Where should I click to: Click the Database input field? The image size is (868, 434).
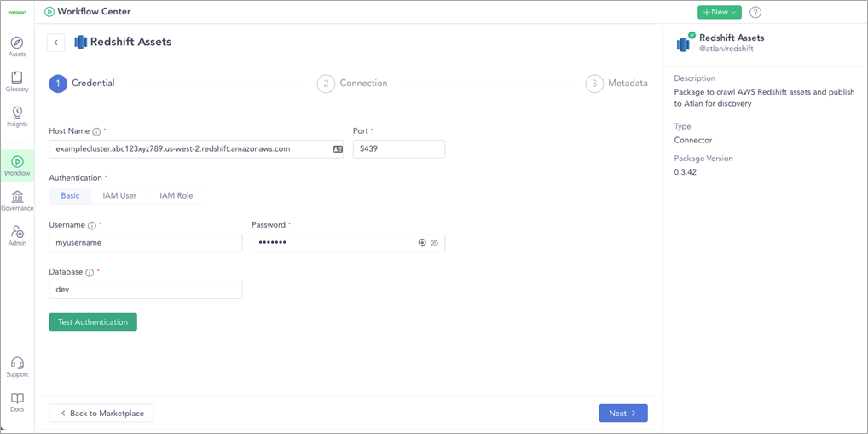146,290
